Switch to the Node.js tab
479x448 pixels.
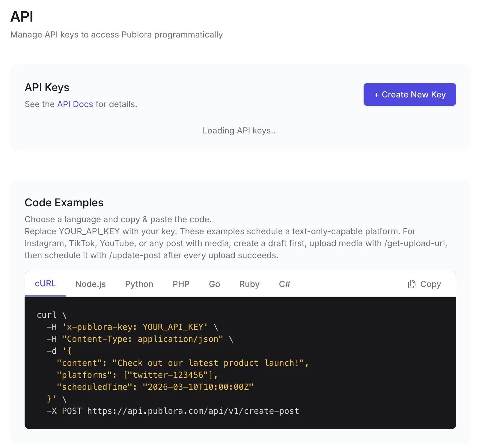[x=91, y=284]
